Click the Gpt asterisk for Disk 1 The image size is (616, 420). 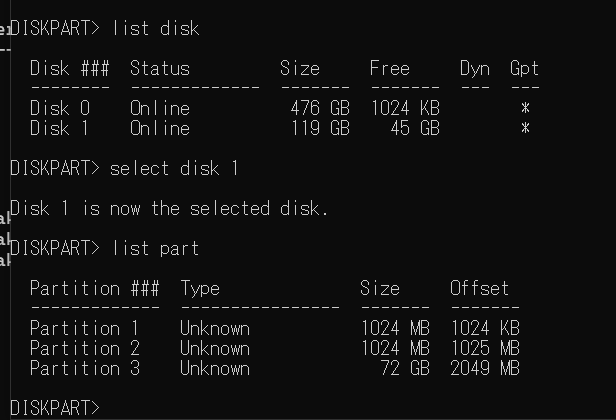coord(525,128)
